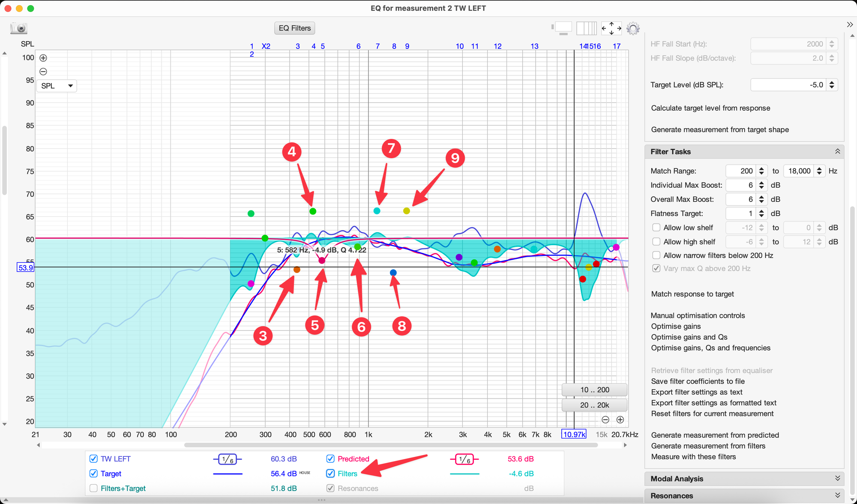857x504 pixels.
Task: Click the capture graph camera icon
Action: pyautogui.click(x=19, y=28)
